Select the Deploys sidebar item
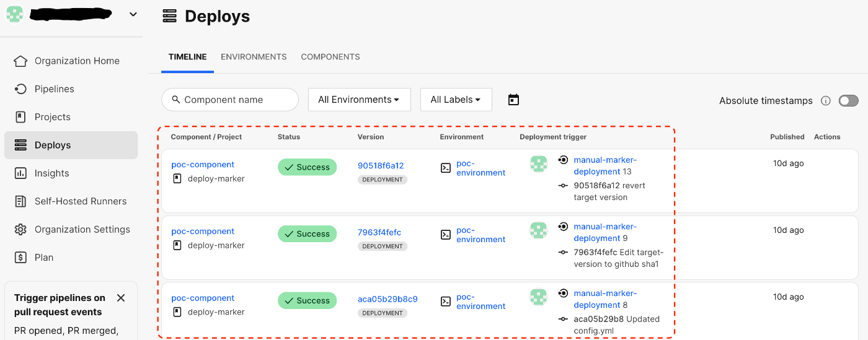The width and height of the screenshot is (868, 340). point(71,145)
